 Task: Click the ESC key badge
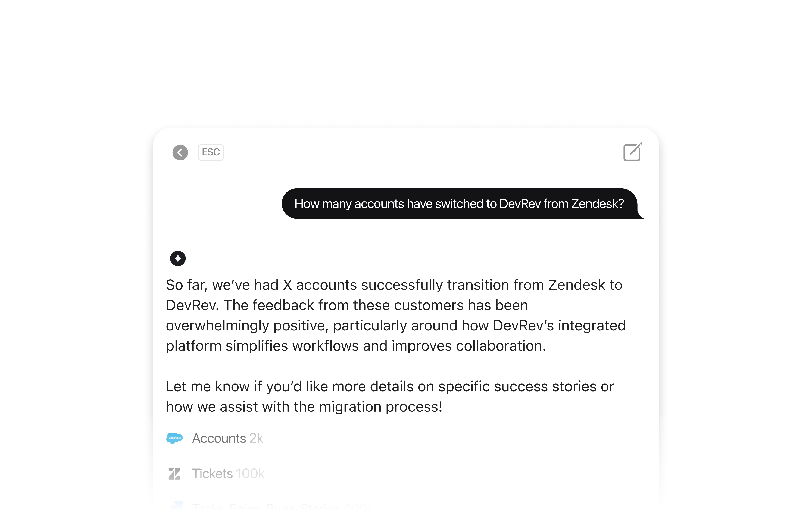[211, 152]
